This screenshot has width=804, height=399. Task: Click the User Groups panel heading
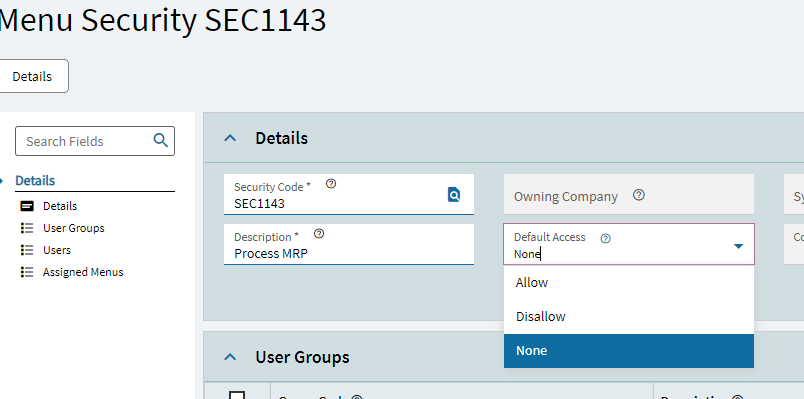click(x=303, y=357)
